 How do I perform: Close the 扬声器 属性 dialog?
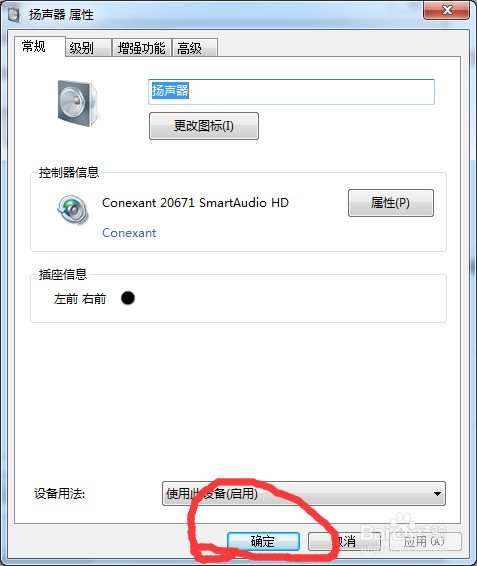coord(447,10)
